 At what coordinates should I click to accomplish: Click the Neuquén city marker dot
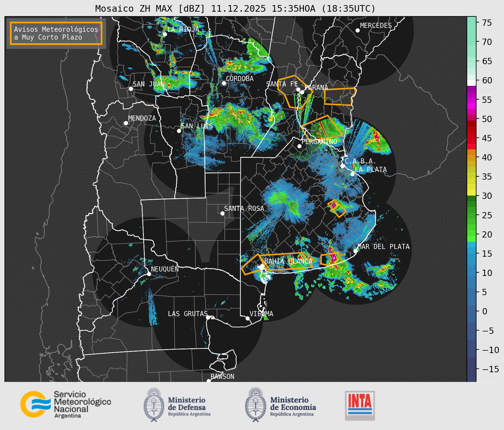pos(149,274)
